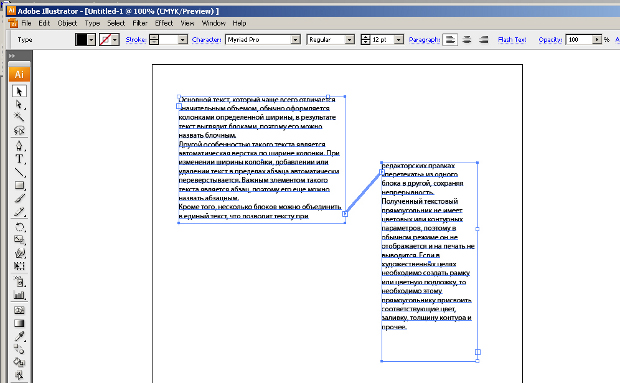The height and width of the screenshot is (383, 620).
Task: Open the Type menu
Action: (93, 23)
